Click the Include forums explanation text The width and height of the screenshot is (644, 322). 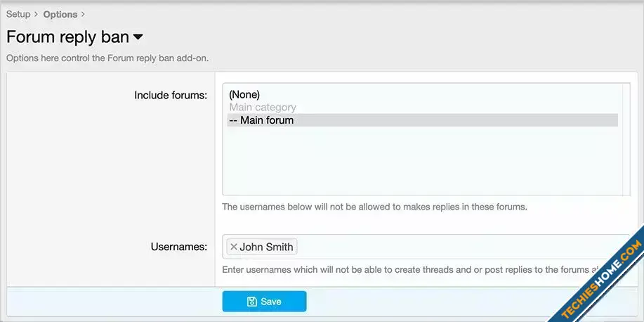pyautogui.click(x=374, y=207)
